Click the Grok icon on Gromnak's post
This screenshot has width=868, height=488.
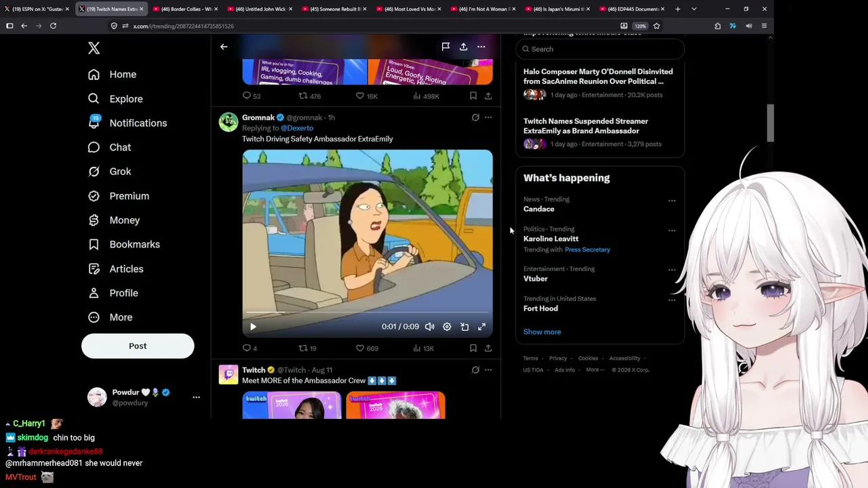click(x=475, y=117)
